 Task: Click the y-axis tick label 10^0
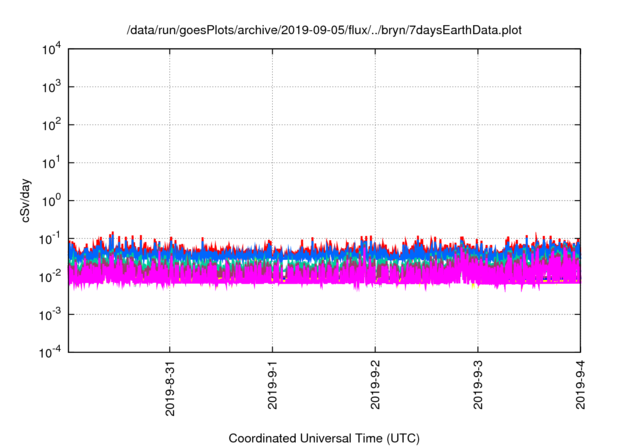51,201
